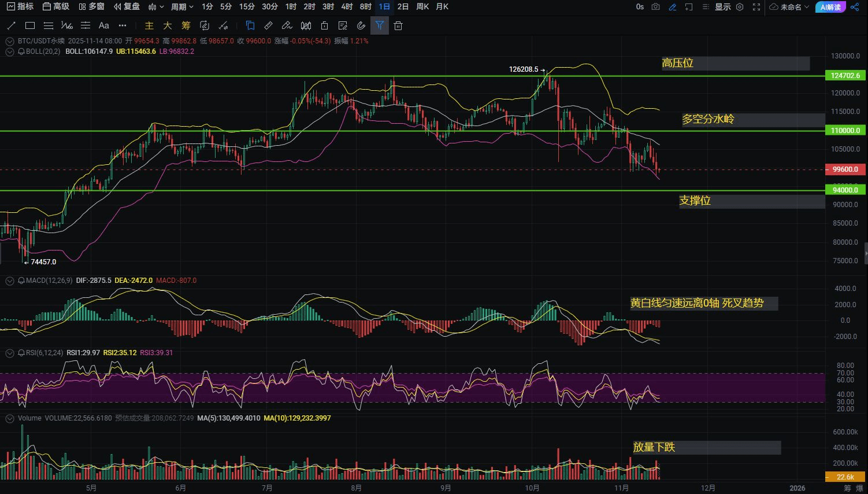This screenshot has width=868, height=494.
Task: Toggle the MACD alert bell
Action: coord(21,281)
